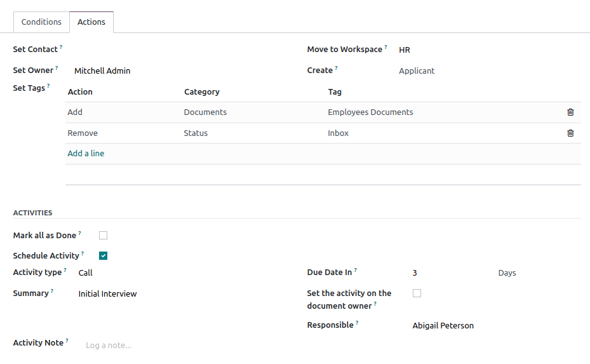Show help tooltip for Set Tags
590x364 pixels.
tap(48, 86)
